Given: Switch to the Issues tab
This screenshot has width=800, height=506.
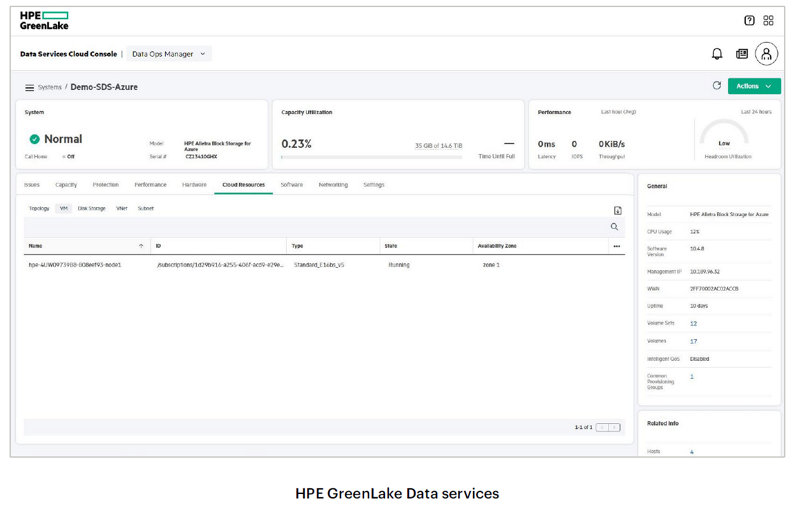Looking at the screenshot, I should point(32,185).
